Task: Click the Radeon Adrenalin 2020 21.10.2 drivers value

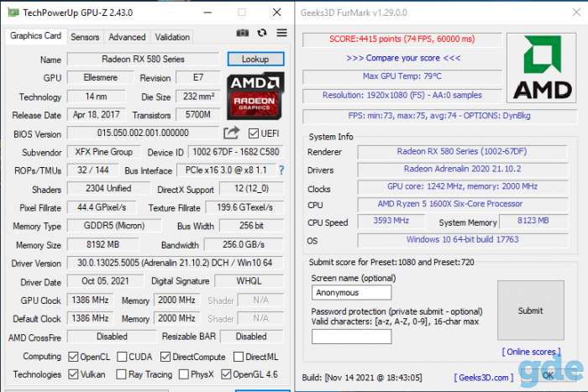Action: pyautogui.click(x=462, y=169)
